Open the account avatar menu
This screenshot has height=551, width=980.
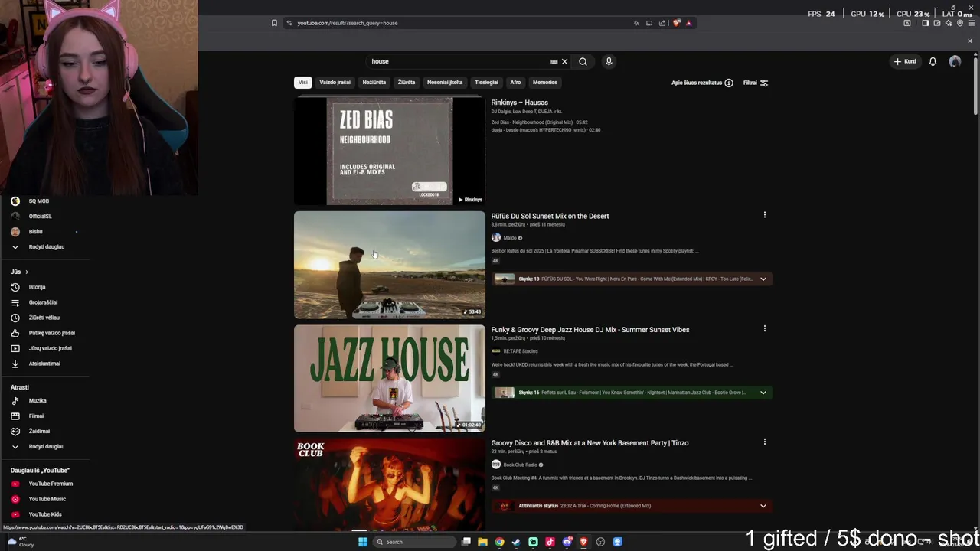click(955, 61)
